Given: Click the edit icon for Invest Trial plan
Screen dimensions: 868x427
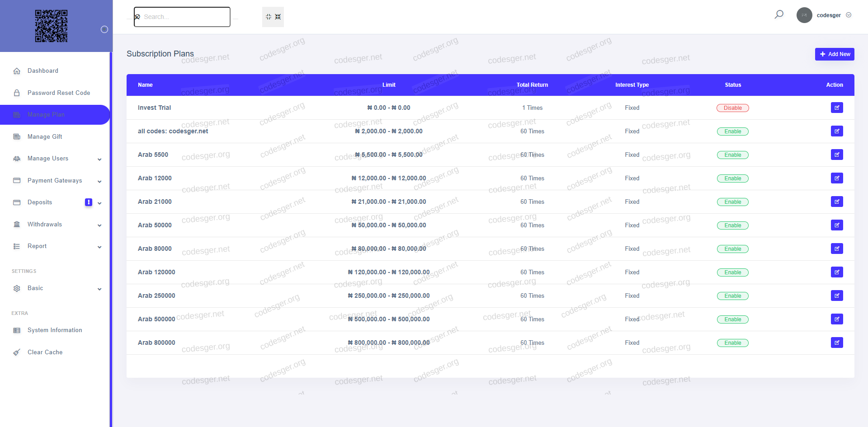Looking at the screenshot, I should coord(836,108).
